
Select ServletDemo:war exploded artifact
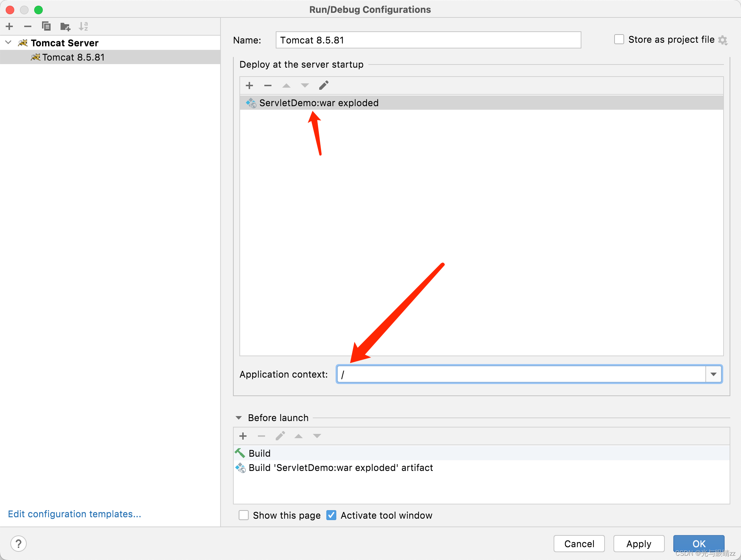point(318,103)
